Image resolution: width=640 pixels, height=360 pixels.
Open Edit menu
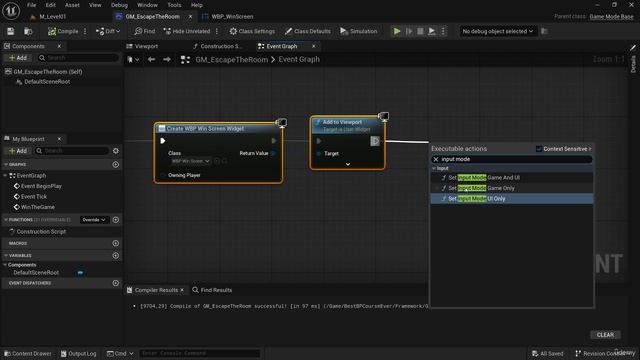click(51, 5)
